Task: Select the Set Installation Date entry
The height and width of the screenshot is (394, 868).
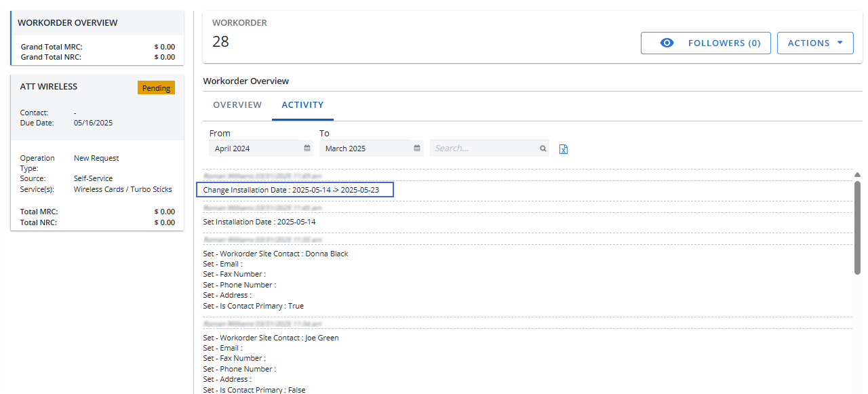Action: (259, 222)
